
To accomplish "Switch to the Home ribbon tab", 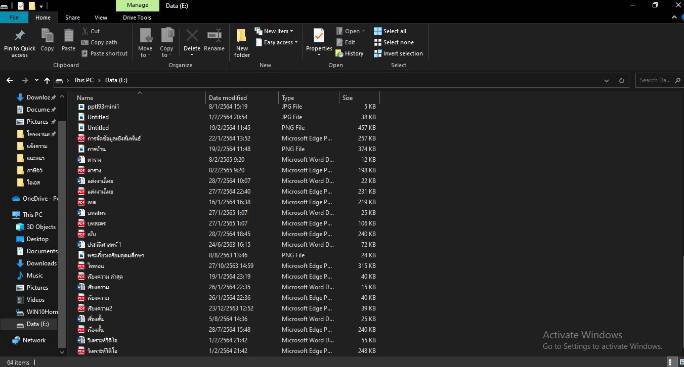I will tap(43, 17).
